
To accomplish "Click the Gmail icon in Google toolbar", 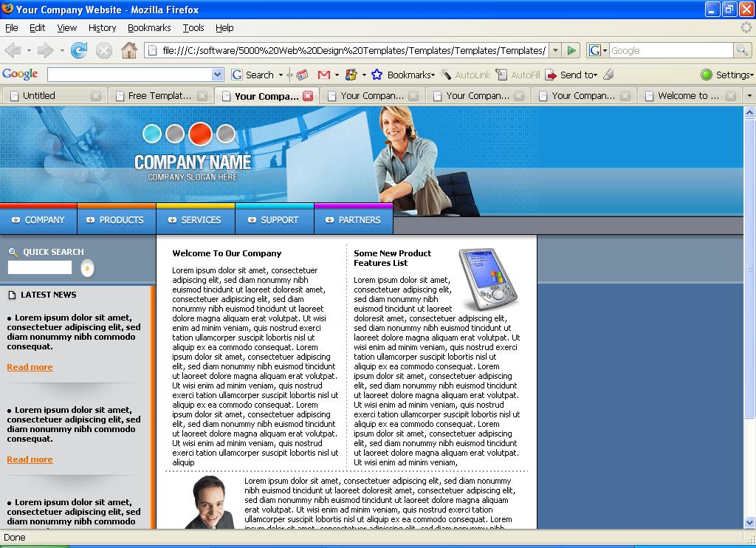I will pyautogui.click(x=324, y=75).
